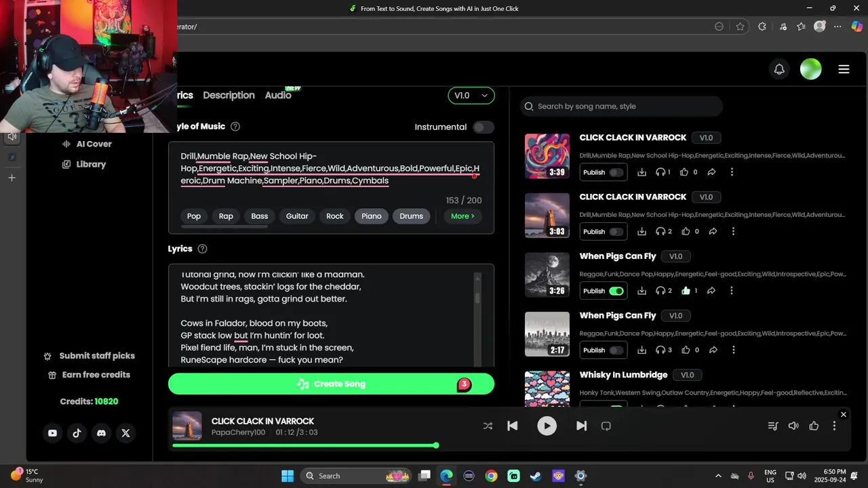The image size is (868, 488).
Task: Skip to the next track
Action: click(581, 426)
